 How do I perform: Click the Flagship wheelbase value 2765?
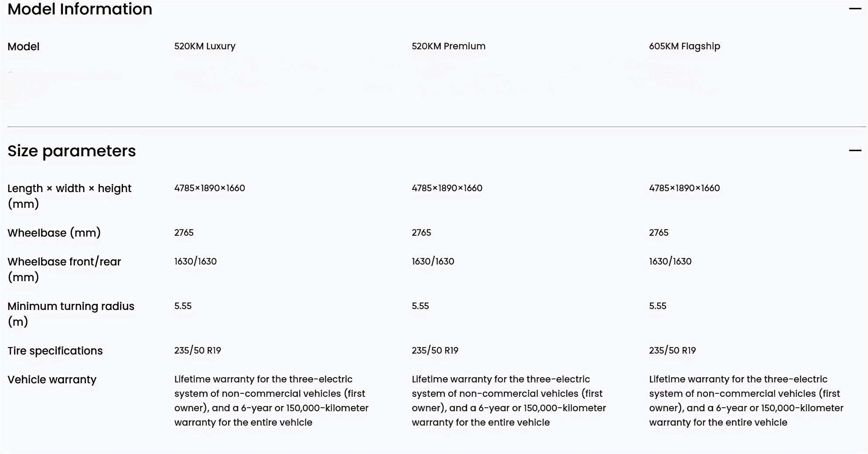[x=659, y=233]
